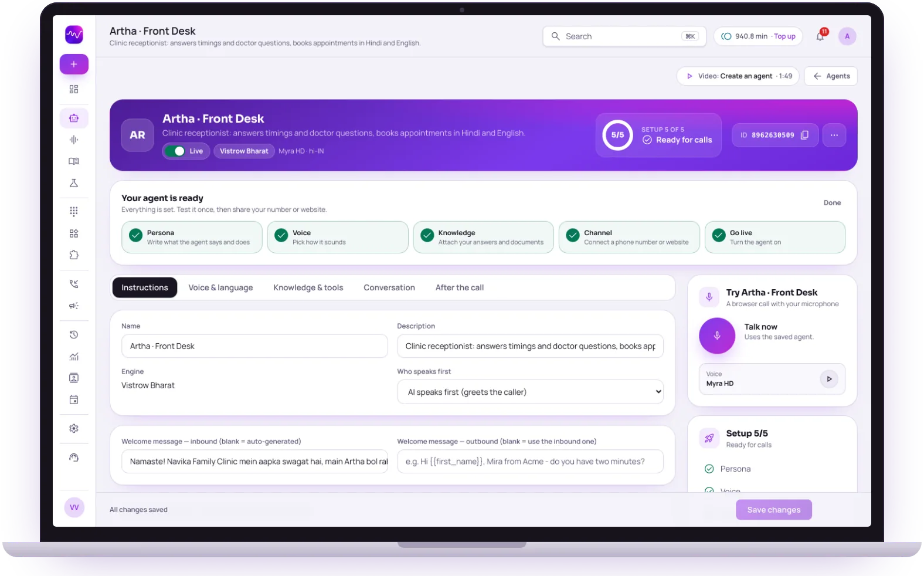Image resolution: width=924 pixels, height=576 pixels.
Task: Open the calendar icon in sidebar
Action: click(74, 400)
